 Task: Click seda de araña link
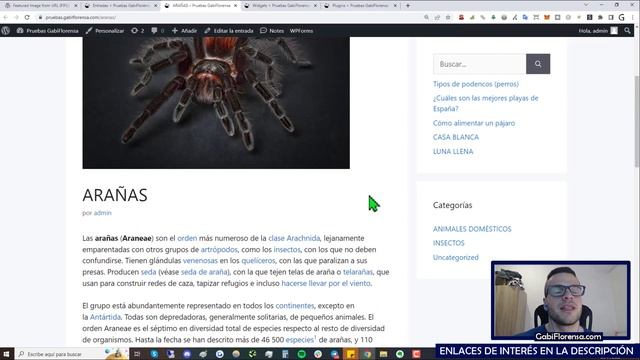click(x=204, y=272)
